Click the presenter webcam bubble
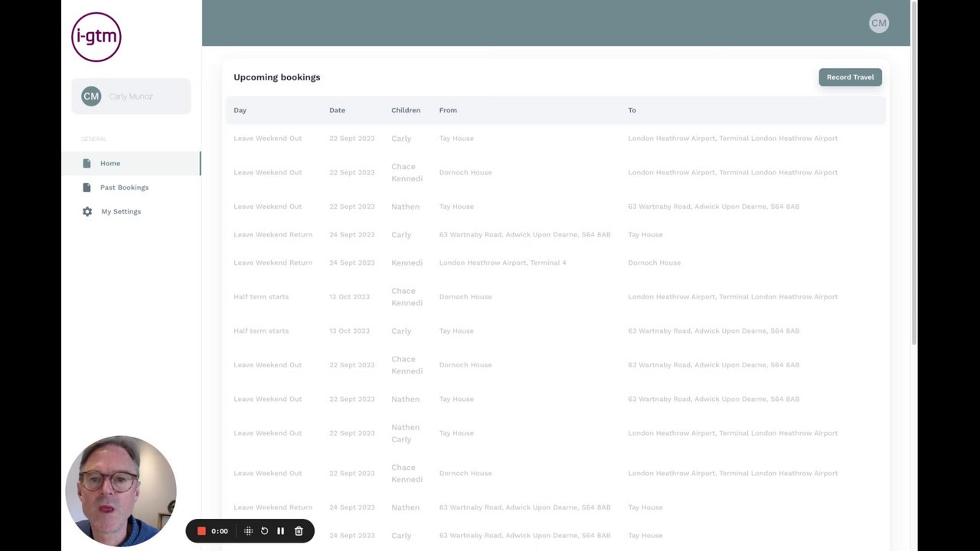Image resolution: width=980 pixels, height=551 pixels. point(121,491)
